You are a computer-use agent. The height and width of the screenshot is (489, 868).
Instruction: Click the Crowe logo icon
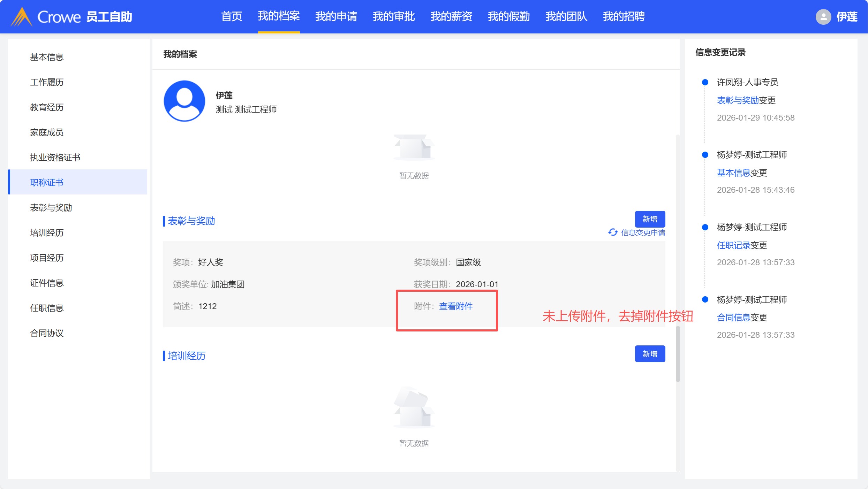click(x=22, y=17)
